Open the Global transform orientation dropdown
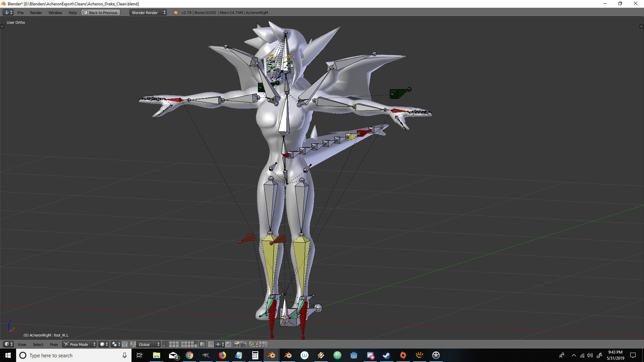The width and height of the screenshot is (644, 362). click(149, 344)
